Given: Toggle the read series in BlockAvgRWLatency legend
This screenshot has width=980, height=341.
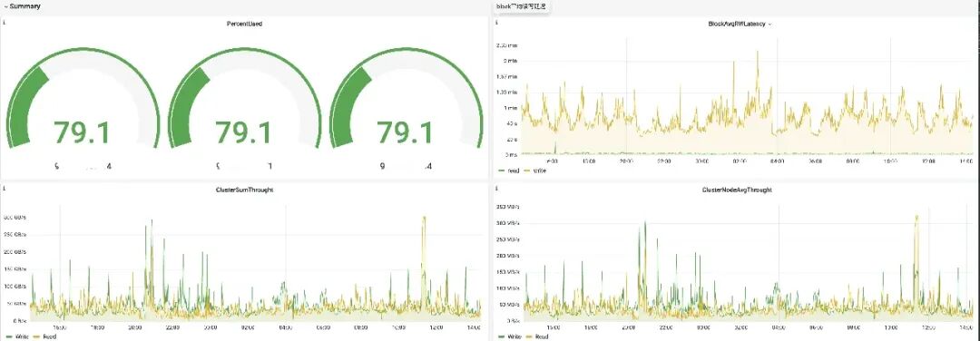Looking at the screenshot, I should pyautogui.click(x=509, y=170).
